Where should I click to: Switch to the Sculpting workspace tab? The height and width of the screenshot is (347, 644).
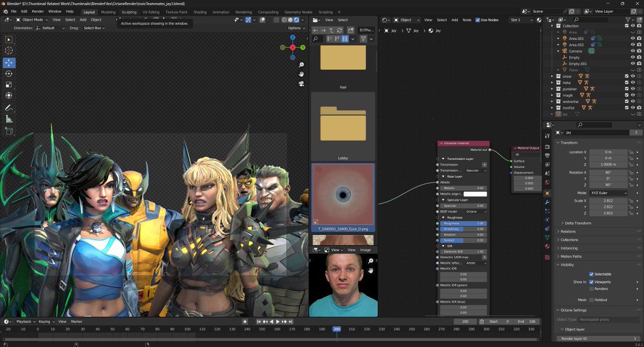129,12
